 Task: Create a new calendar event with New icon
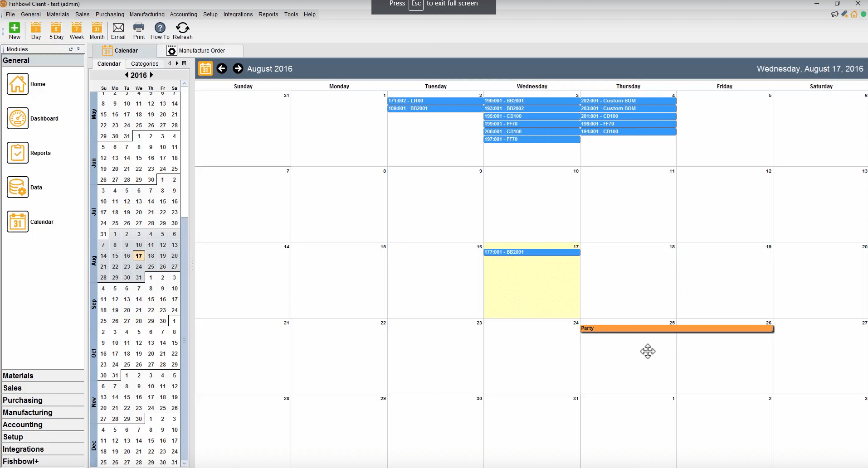[14, 30]
